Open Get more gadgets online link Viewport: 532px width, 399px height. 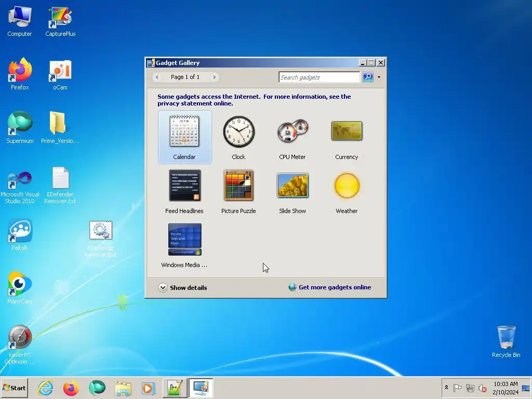335,287
